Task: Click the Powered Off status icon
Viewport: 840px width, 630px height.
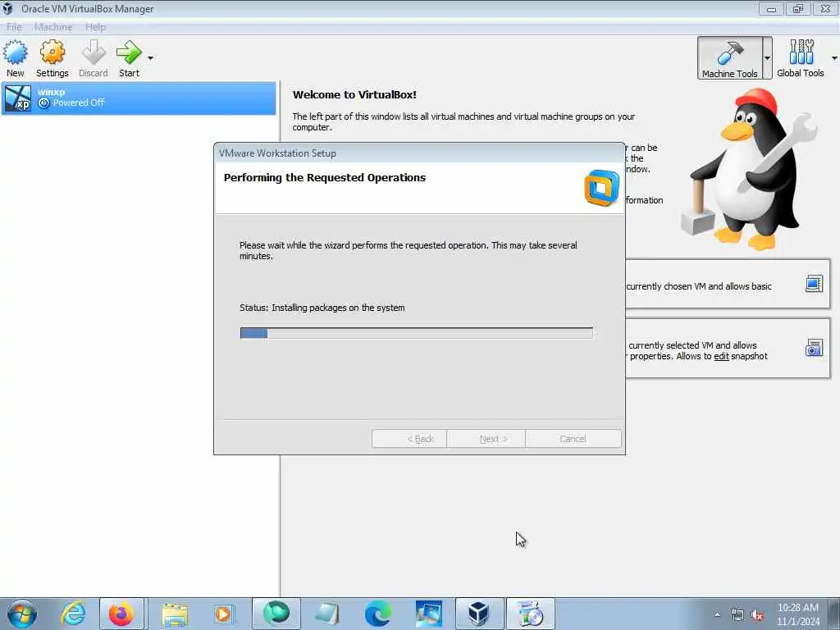Action: 44,103
